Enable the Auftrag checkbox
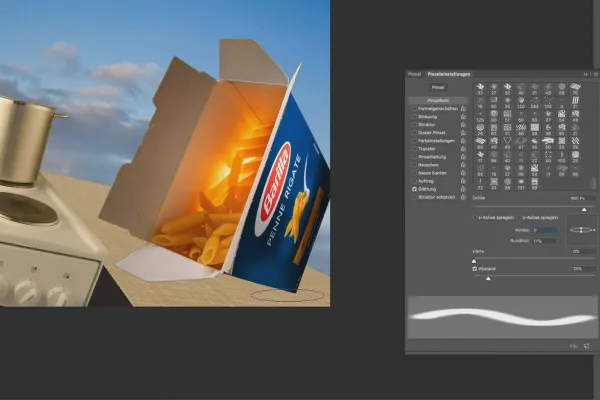Image resolution: width=600 pixels, height=400 pixels. [414, 181]
